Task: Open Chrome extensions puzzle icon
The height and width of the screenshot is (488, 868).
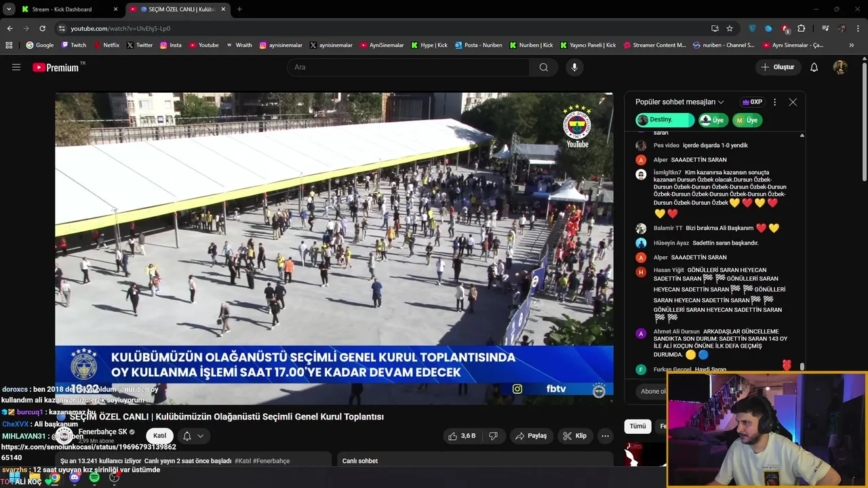Action: point(802,28)
